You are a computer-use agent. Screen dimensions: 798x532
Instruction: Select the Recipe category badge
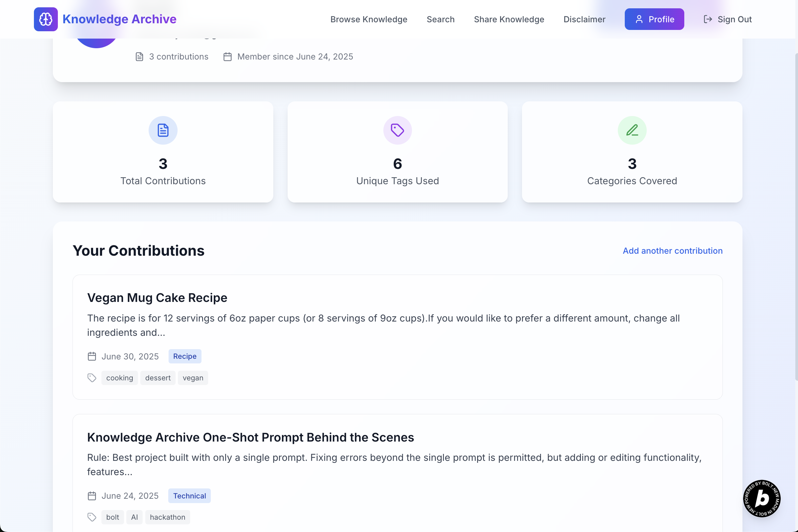(185, 356)
